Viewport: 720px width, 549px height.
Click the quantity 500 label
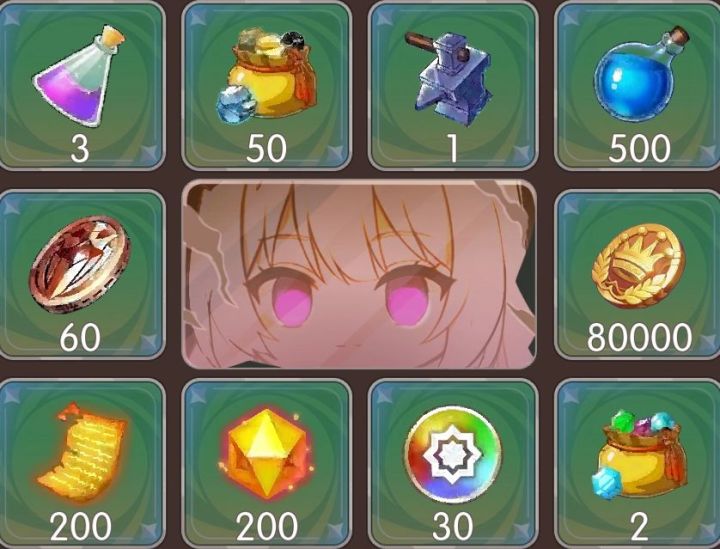(x=639, y=148)
